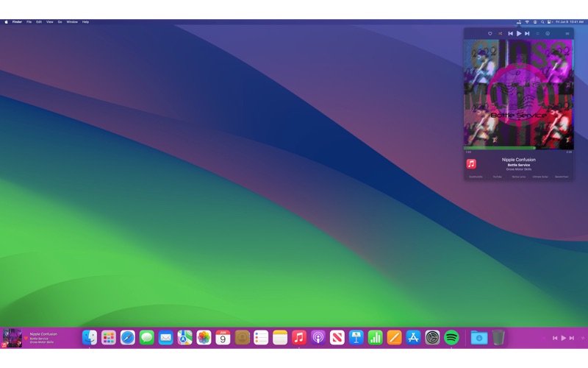Open Messages from the Dock

tap(146, 337)
